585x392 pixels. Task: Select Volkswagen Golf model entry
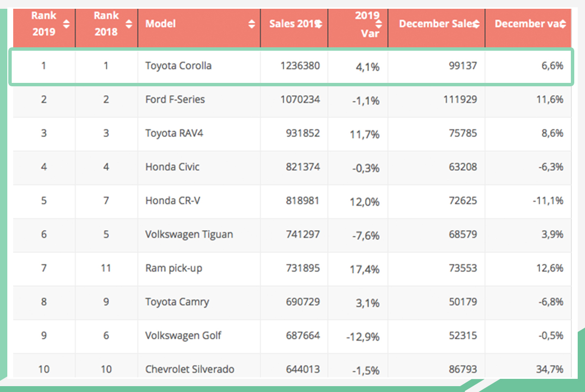coord(183,335)
